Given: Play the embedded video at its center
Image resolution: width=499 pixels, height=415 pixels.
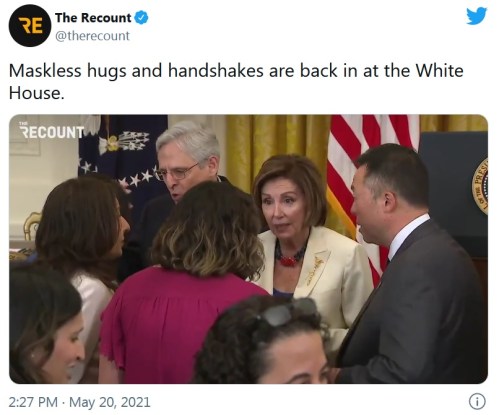Looking at the screenshot, I should click(x=248, y=249).
